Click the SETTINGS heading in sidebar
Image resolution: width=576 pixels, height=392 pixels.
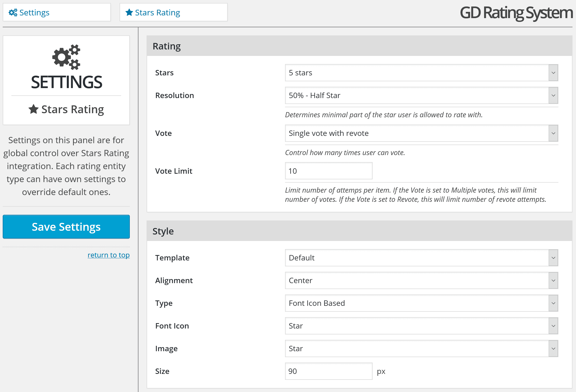67,82
